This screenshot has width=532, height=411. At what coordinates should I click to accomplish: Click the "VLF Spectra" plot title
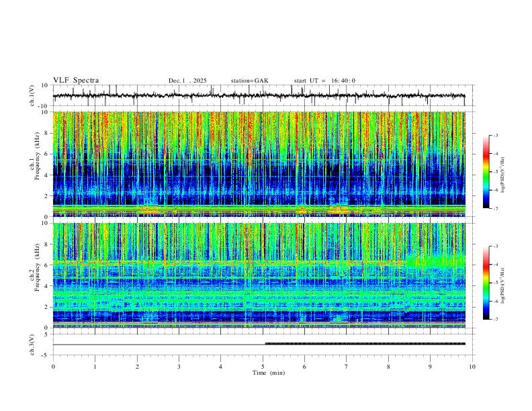[x=76, y=80]
